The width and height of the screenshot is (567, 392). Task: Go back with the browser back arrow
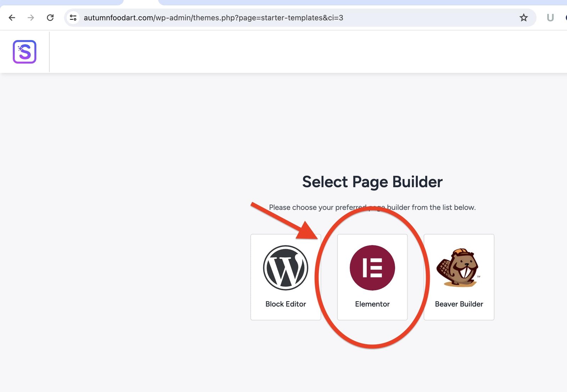[12, 18]
